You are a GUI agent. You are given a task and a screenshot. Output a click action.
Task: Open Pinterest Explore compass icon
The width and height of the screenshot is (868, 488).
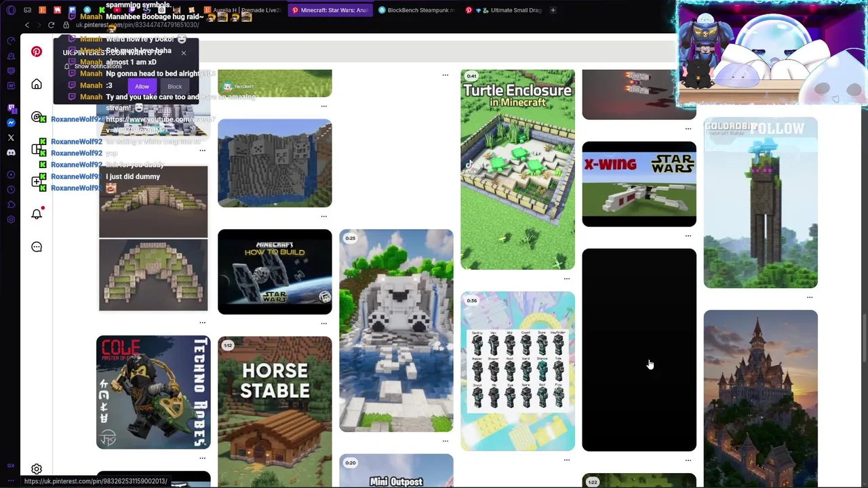[37, 117]
